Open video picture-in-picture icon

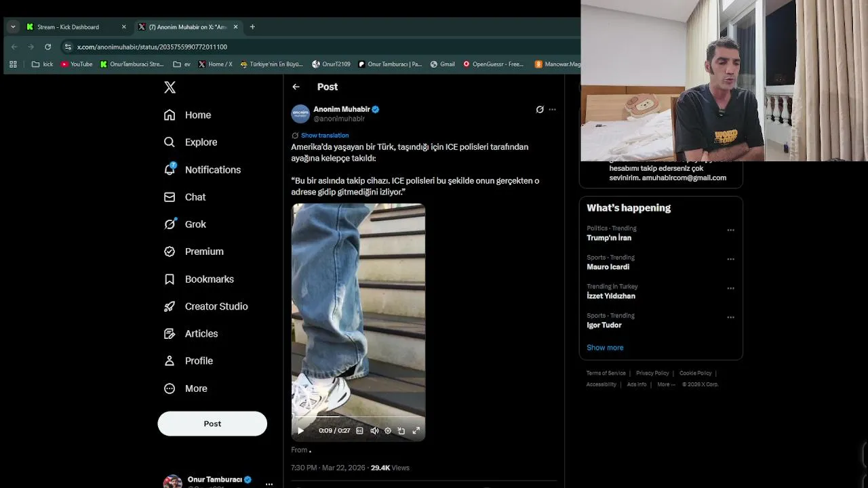(401, 430)
